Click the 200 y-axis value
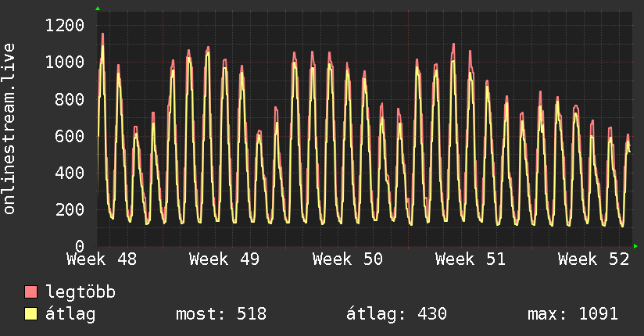This screenshot has width=644, height=336. click(x=69, y=209)
